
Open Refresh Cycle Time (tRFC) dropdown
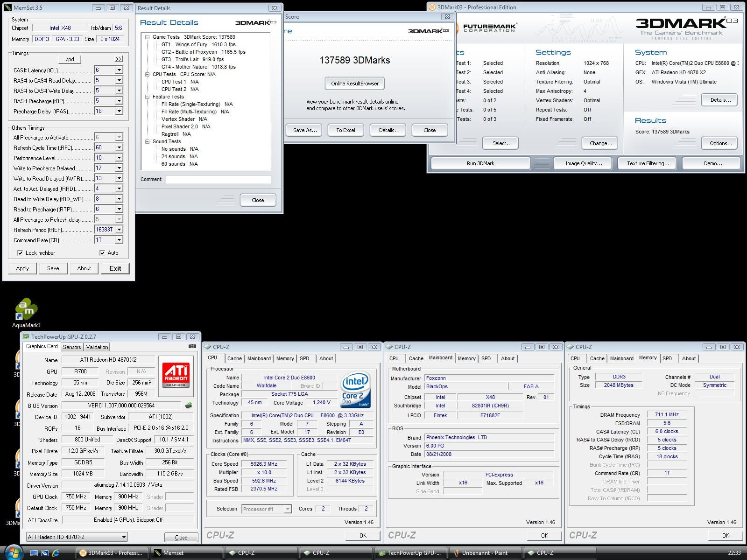119,147
